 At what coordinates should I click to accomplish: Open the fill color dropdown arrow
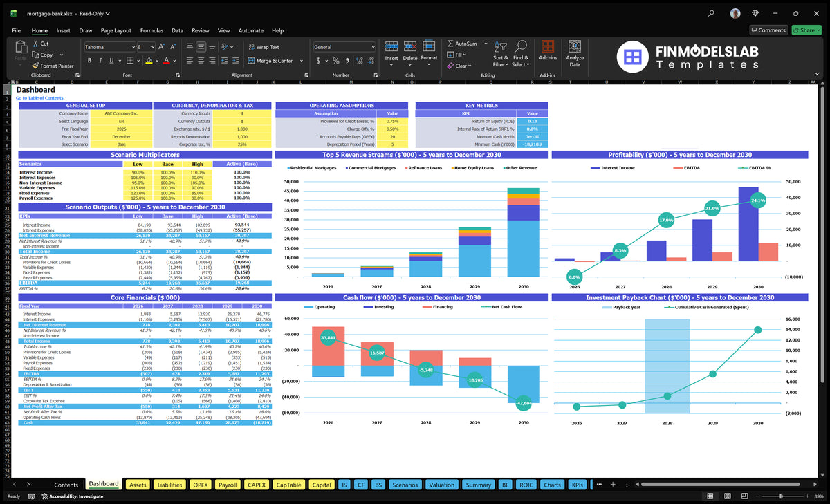point(157,61)
